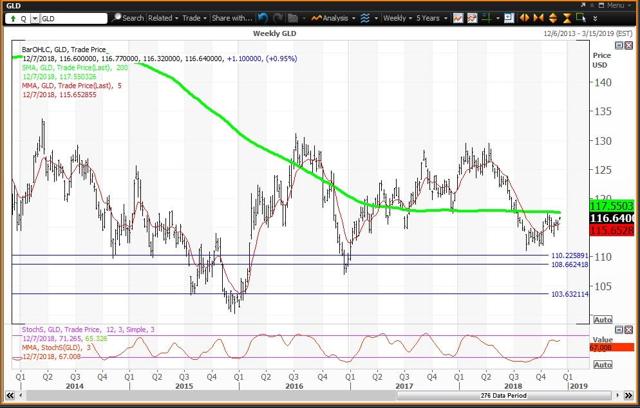Close the stochastic panel
The image size is (640, 408).
click(x=628, y=330)
